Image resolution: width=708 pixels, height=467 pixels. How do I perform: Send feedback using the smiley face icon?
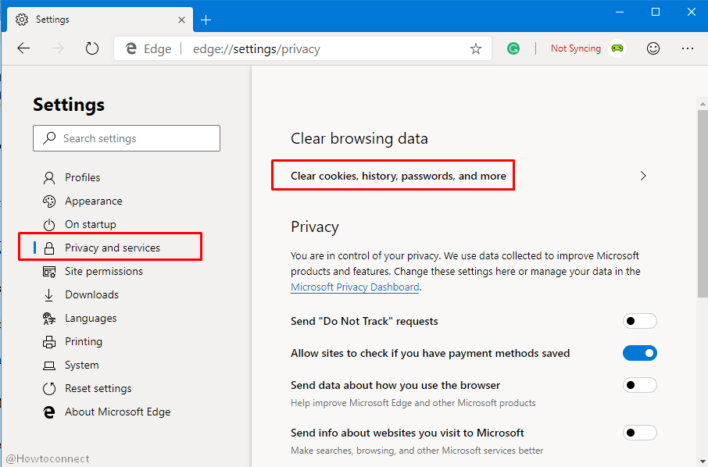click(x=653, y=48)
